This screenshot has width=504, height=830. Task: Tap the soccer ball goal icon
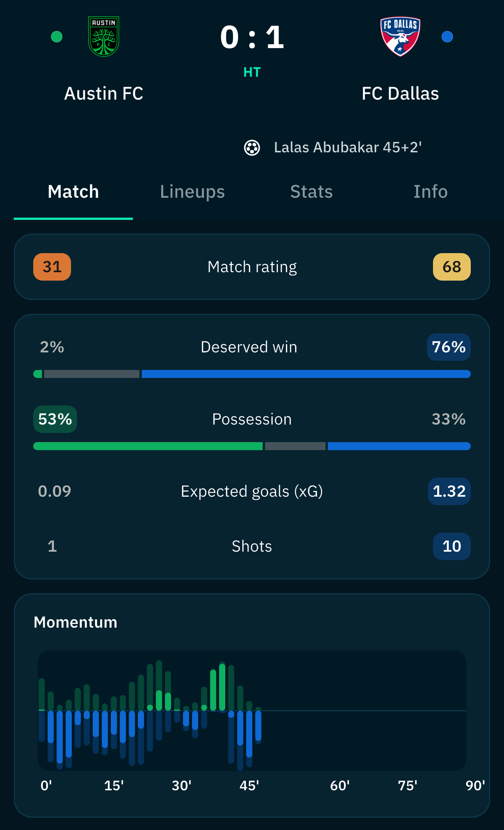(252, 148)
